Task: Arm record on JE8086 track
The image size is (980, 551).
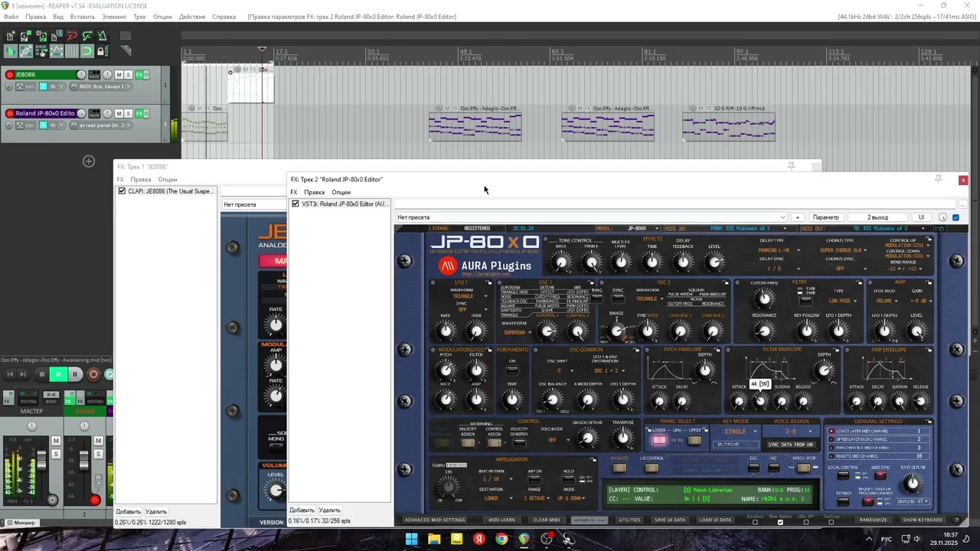Action: tap(10, 75)
